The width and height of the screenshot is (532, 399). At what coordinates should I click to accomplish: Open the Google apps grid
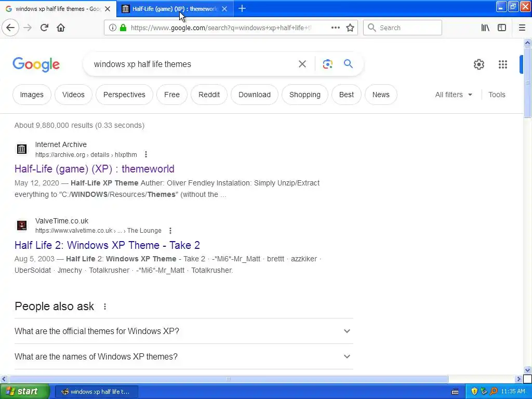[x=502, y=64]
